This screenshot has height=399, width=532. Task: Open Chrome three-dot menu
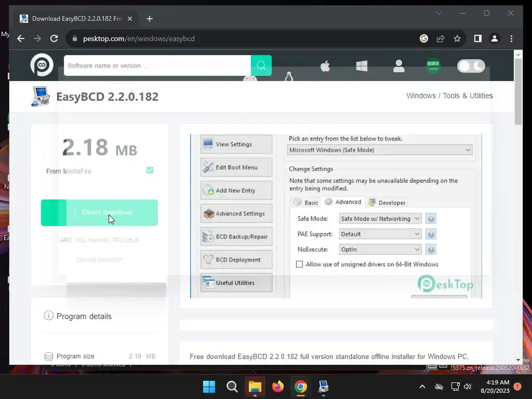pyautogui.click(x=511, y=38)
